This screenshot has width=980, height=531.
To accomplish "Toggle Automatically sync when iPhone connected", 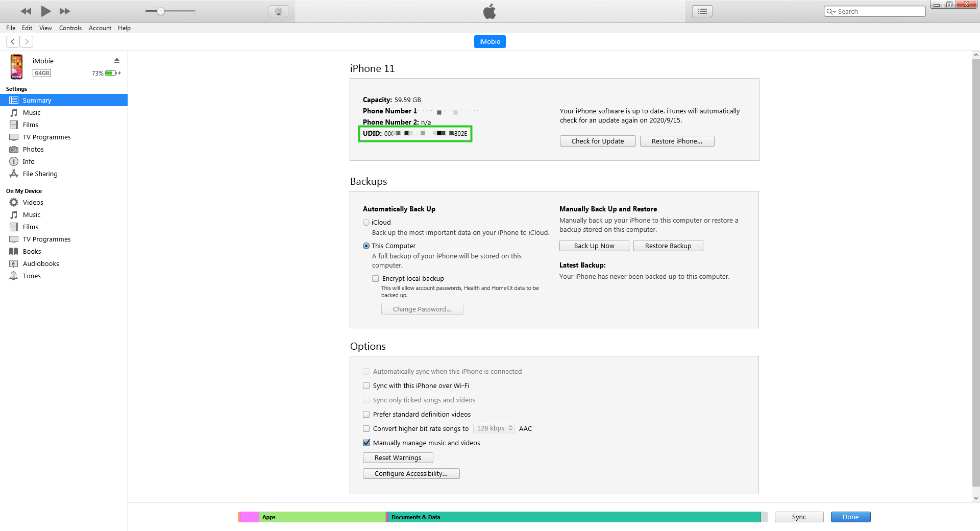I will pos(366,371).
